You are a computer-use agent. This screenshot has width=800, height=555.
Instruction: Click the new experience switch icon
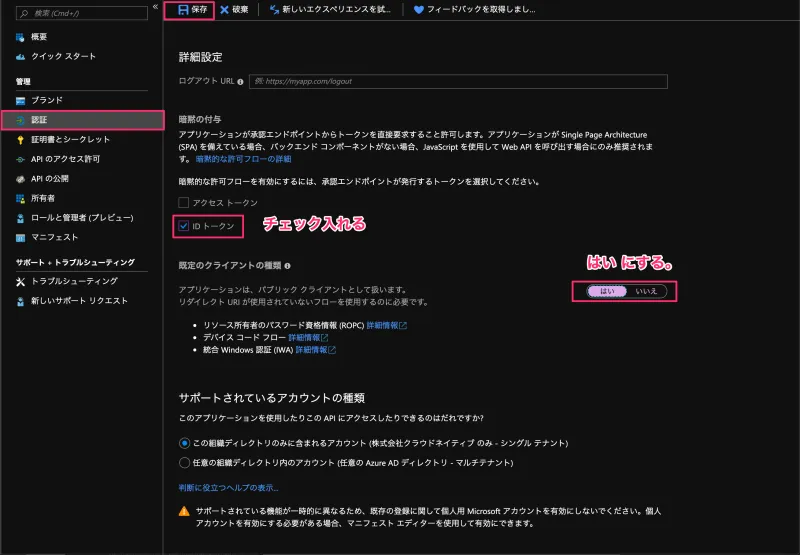click(x=274, y=9)
